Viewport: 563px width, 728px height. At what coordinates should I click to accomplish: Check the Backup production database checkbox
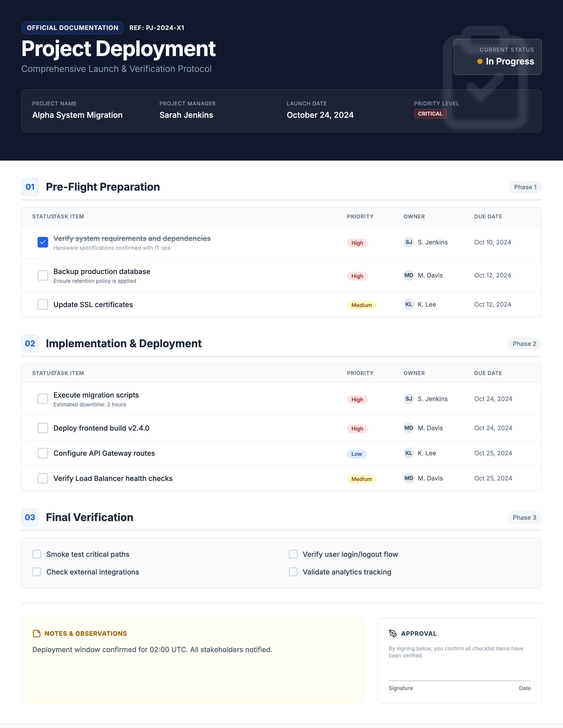[x=43, y=275]
